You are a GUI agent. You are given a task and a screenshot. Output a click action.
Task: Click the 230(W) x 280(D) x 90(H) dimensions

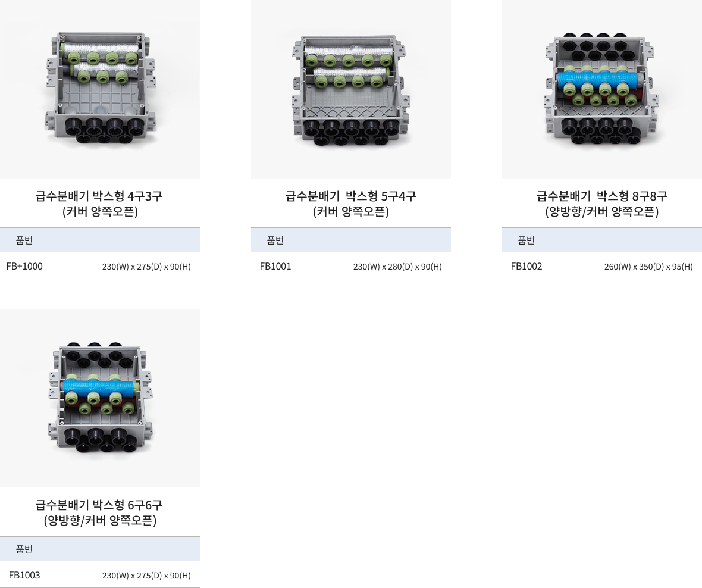pos(397,267)
